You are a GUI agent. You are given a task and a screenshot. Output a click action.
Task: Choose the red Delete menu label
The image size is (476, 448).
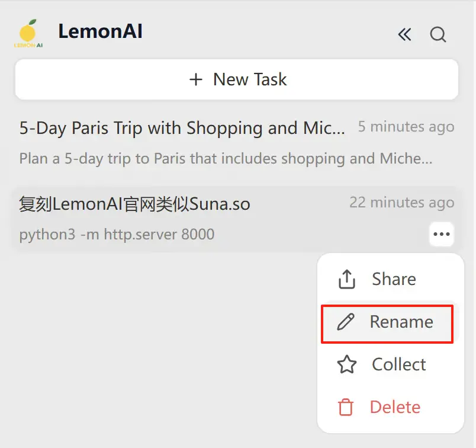point(395,407)
